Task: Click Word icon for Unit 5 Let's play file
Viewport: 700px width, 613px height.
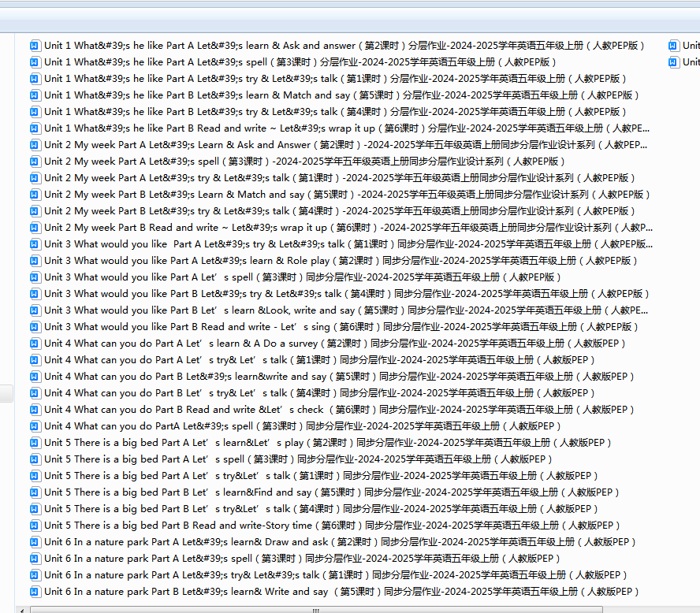Action: tap(35, 443)
